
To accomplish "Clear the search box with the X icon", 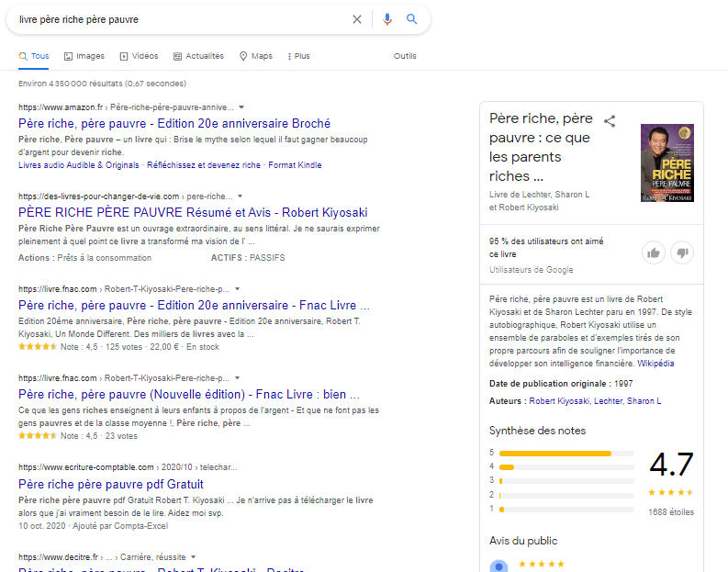I will point(356,19).
